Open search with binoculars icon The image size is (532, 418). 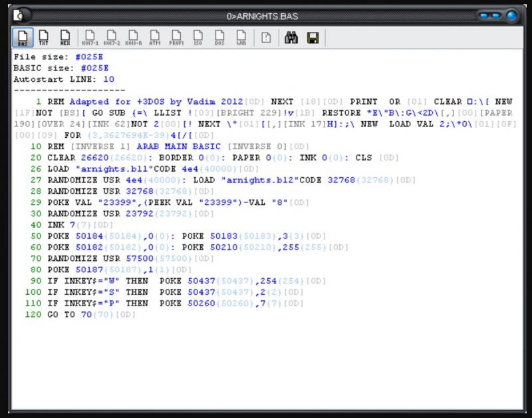[291, 38]
